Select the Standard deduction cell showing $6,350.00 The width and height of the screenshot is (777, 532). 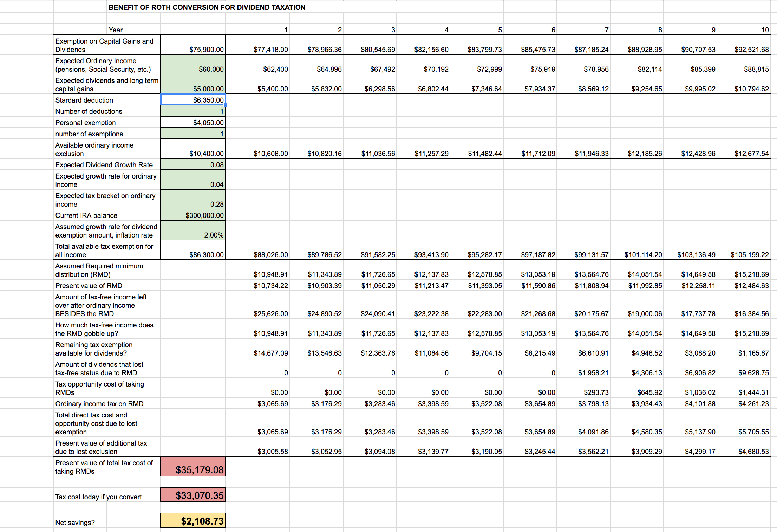(192, 100)
